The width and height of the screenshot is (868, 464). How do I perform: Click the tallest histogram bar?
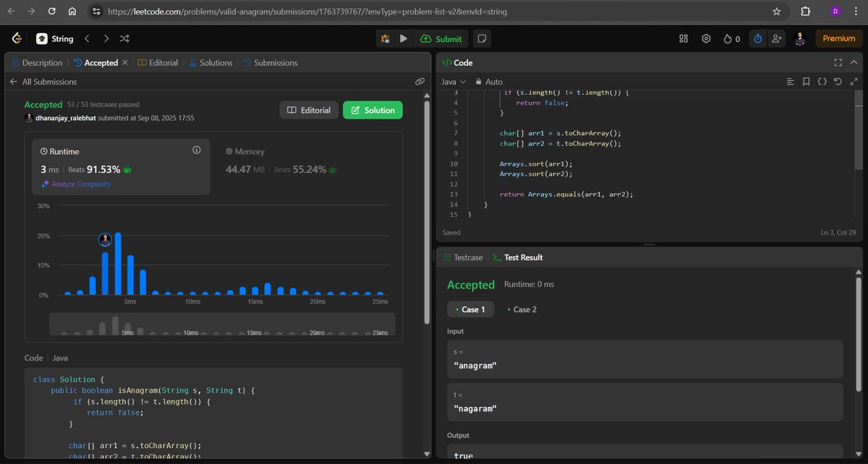[118, 264]
